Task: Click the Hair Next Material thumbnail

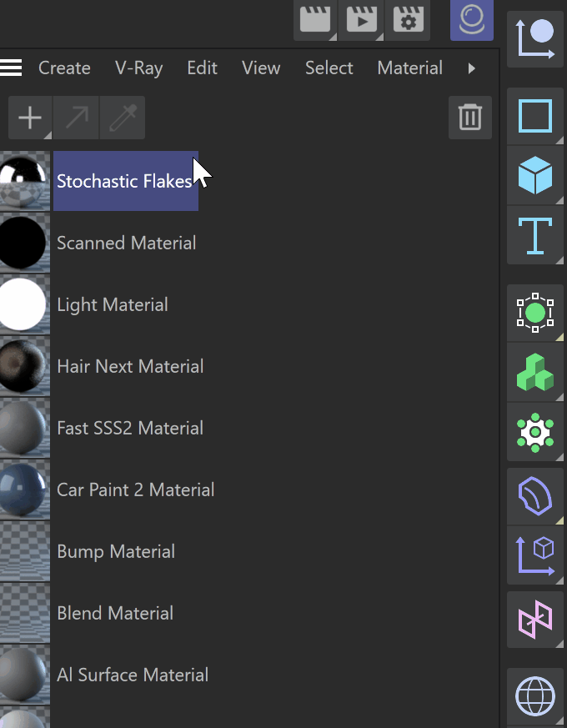Action: coord(24,366)
